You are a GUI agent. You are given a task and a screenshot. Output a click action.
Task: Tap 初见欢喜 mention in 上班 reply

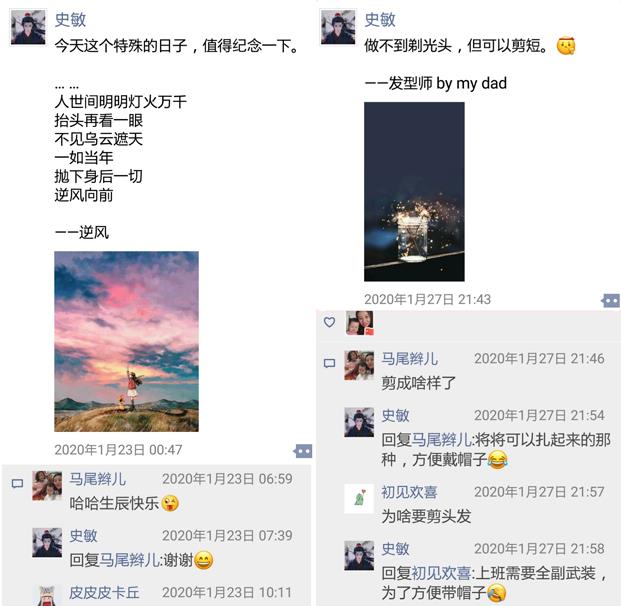441,573
